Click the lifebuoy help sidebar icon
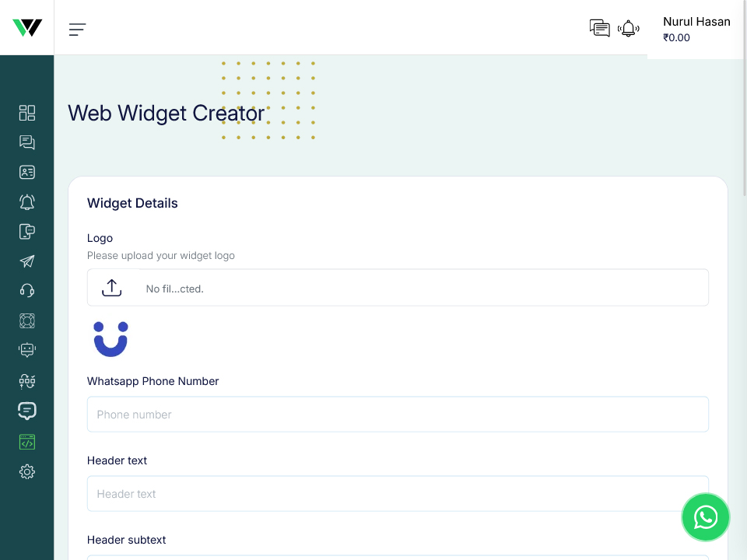The image size is (747, 560). (x=27, y=320)
